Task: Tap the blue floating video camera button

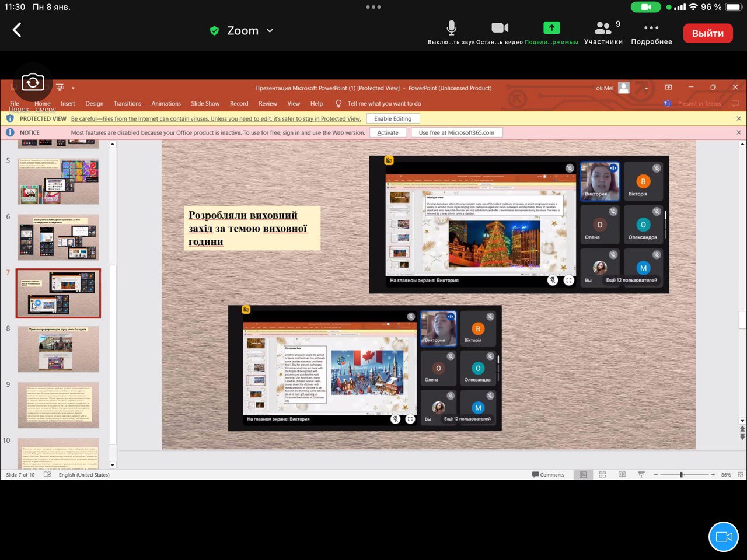Action: 724,537
